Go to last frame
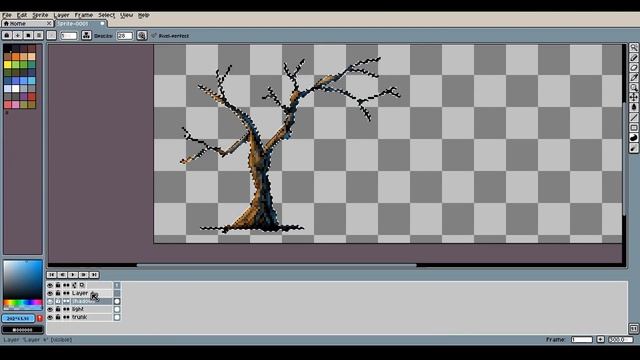The image size is (640, 360). pyautogui.click(x=94, y=275)
